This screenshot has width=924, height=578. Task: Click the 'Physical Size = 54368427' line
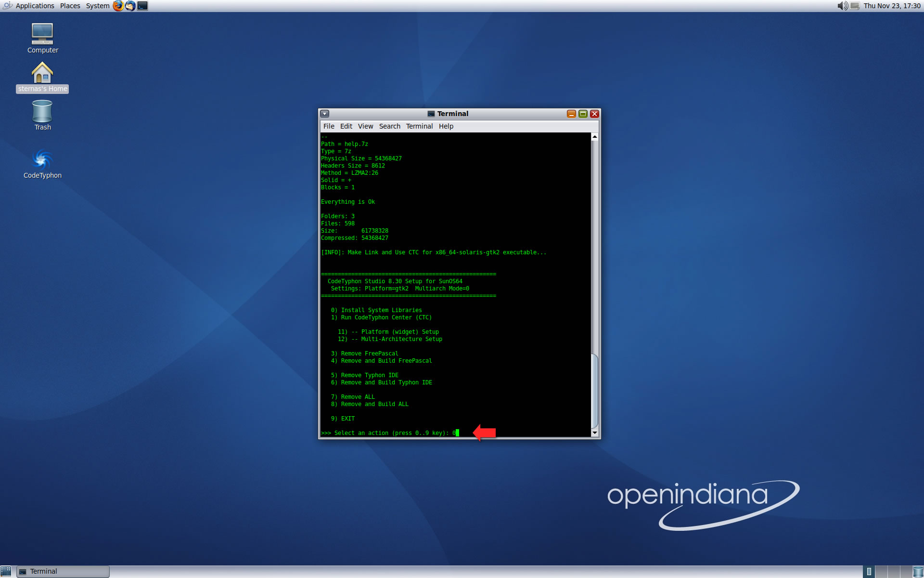(361, 158)
